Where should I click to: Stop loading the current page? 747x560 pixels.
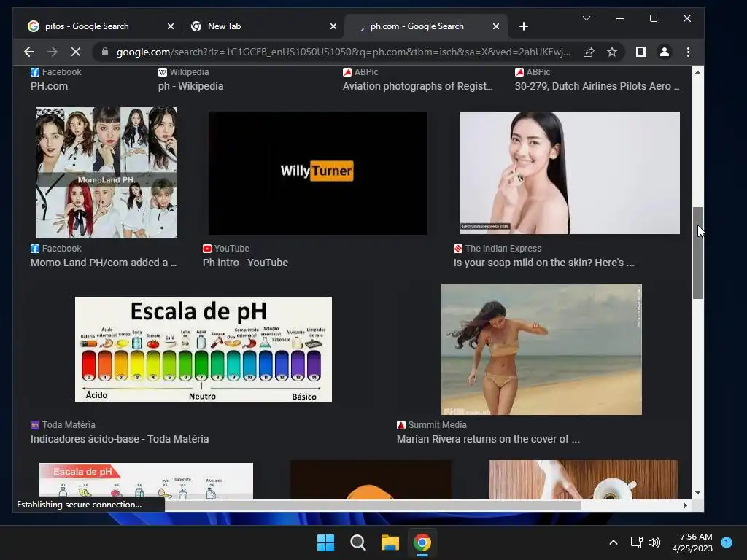tap(76, 52)
